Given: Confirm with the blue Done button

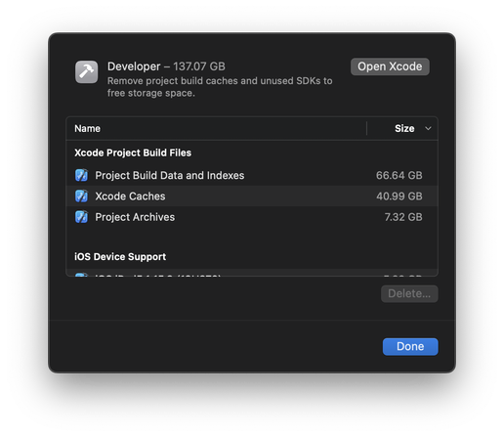Looking at the screenshot, I should tap(410, 346).
